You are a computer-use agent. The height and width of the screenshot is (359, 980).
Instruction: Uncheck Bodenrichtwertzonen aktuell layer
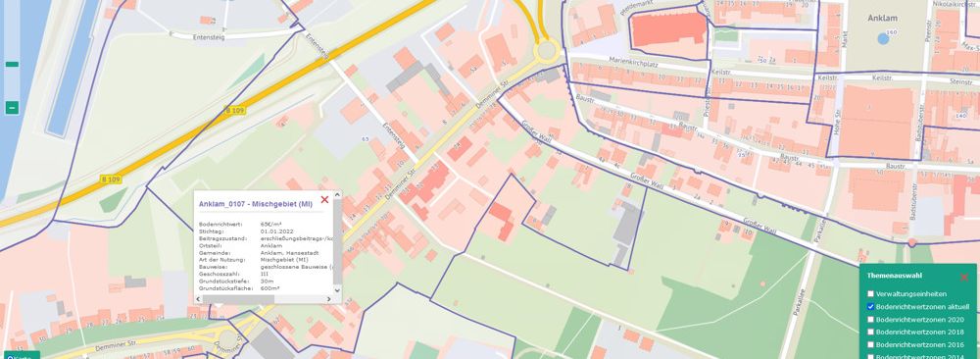click(x=870, y=306)
